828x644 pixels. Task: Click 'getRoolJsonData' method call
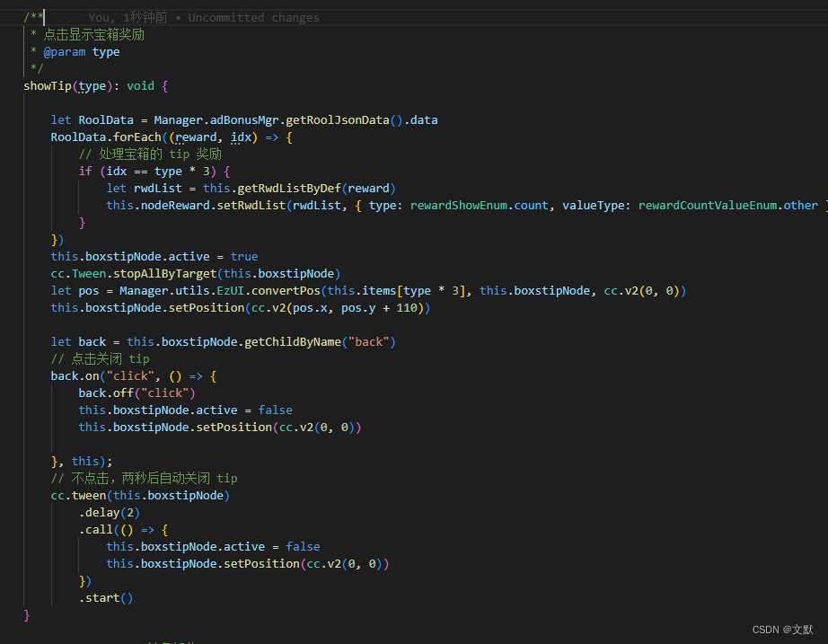tap(338, 120)
